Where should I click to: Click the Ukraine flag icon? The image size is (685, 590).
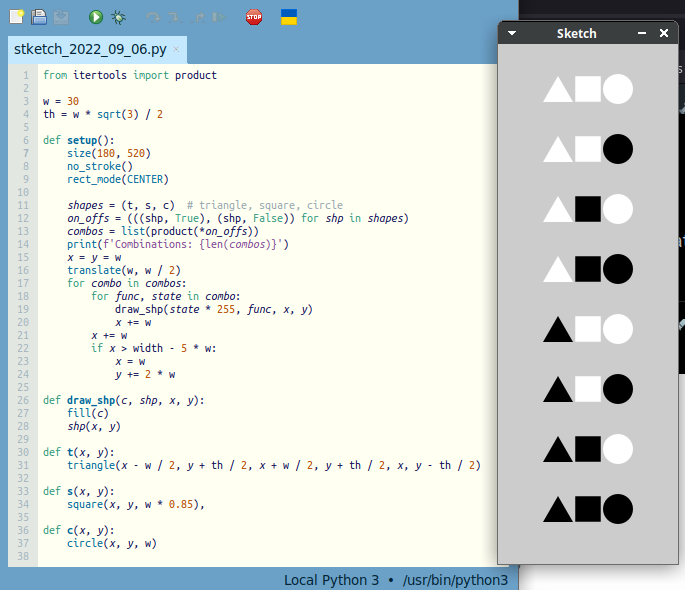(x=288, y=17)
